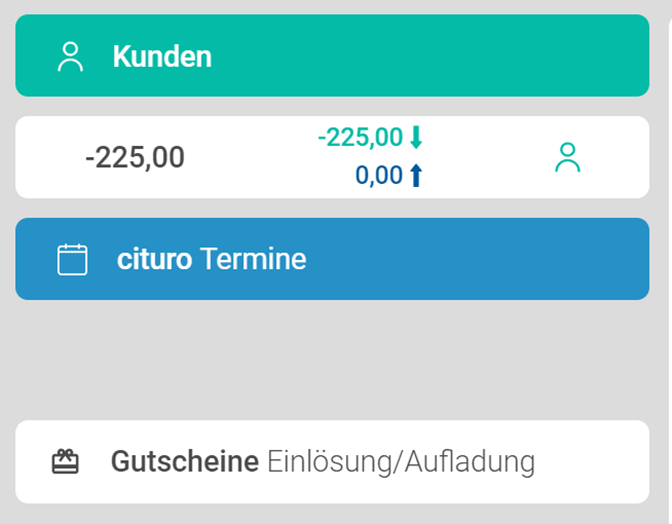Click the green customer outline icon
672x524 pixels.
tap(567, 157)
